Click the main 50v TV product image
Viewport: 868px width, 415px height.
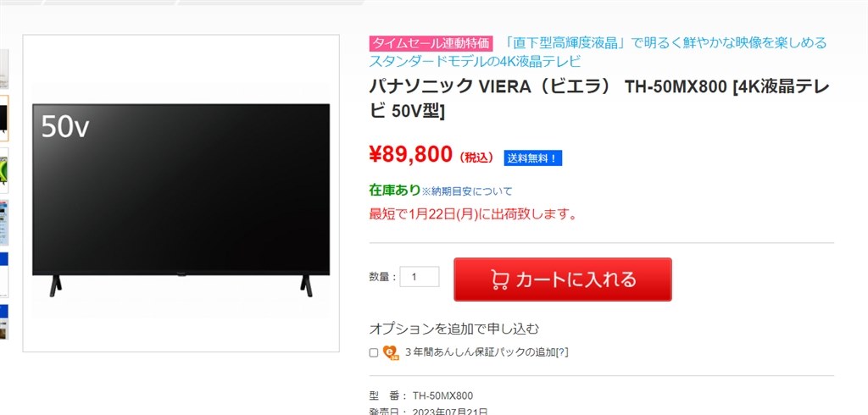pos(181,193)
